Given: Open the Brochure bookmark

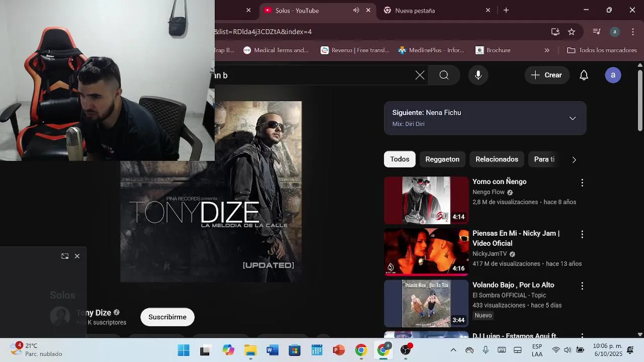Looking at the screenshot, I should click(x=493, y=50).
